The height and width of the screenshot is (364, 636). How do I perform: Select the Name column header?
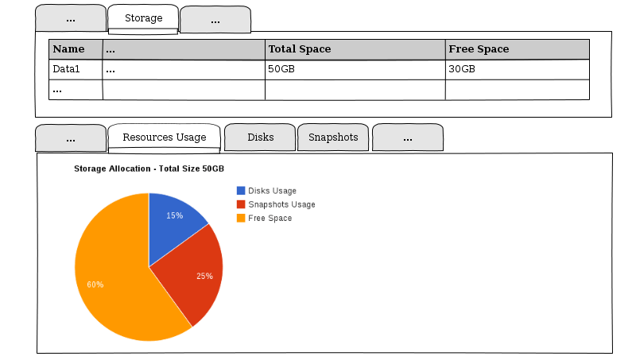point(76,49)
